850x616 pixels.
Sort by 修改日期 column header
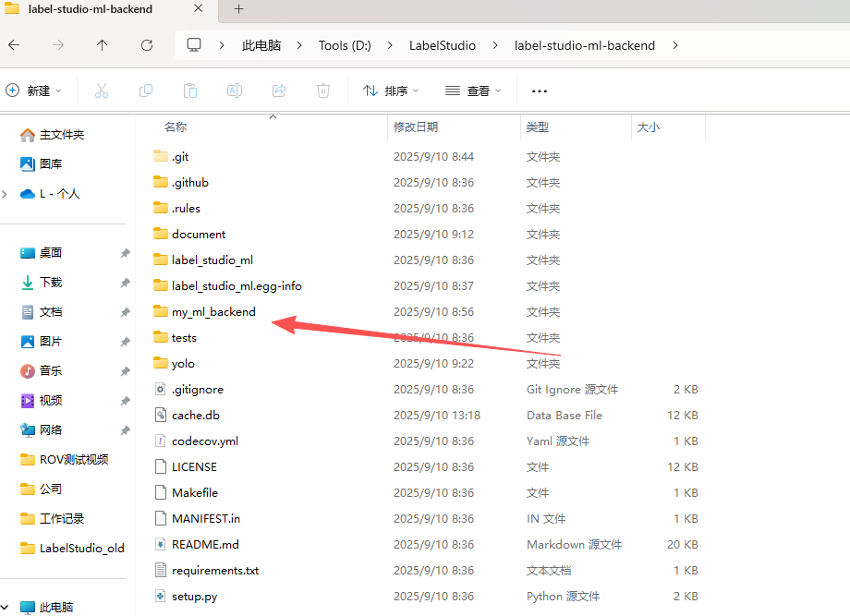pos(416,127)
